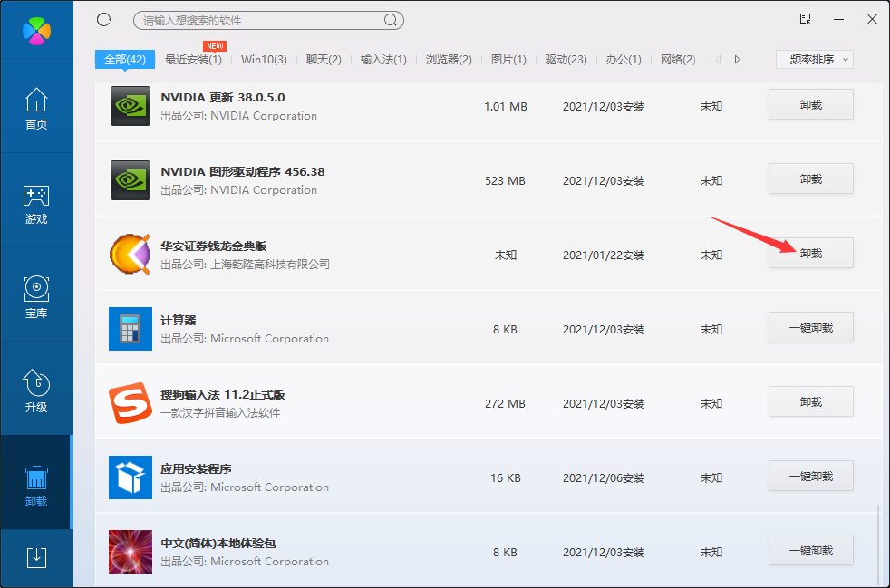Image resolution: width=890 pixels, height=588 pixels.
Task: Click the NVIDIA 更新 38.0.5.0 icon
Action: click(131, 106)
